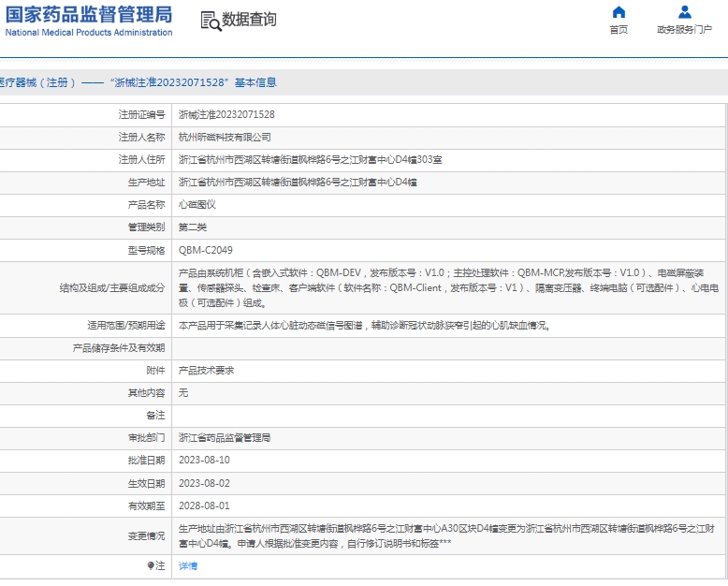The image size is (728, 586).
Task: Click the 适用范围 description starting 本产品用于
Action: point(365,326)
